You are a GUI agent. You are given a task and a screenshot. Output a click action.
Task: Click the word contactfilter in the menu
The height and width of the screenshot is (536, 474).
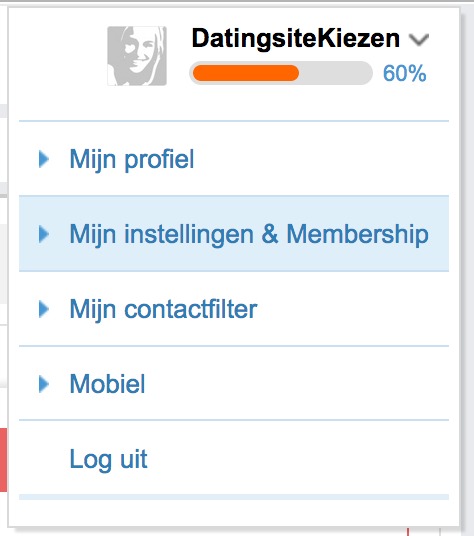tap(191, 309)
